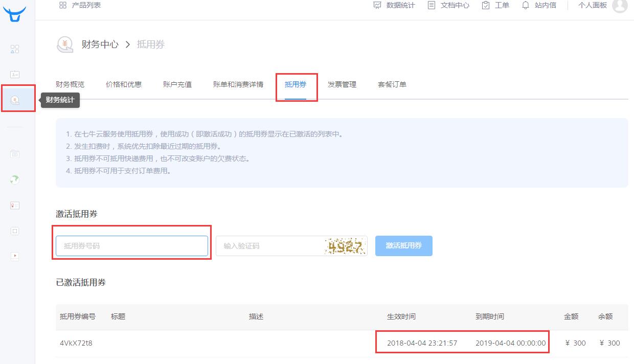Click the certificate icon in sidebar
634x364 pixels.
[15, 205]
